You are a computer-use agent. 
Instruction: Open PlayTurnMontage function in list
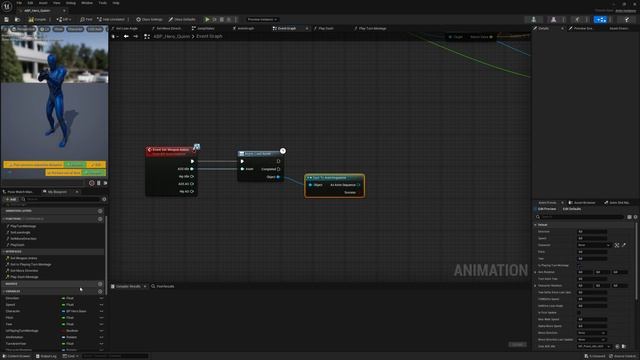tap(23, 227)
